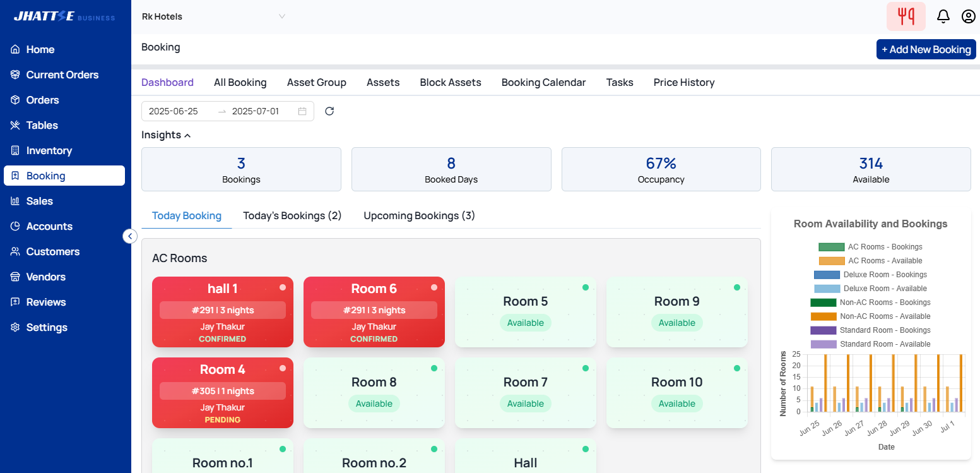The width and height of the screenshot is (980, 473).
Task: Click CONFIRMED status on hall 1 card
Action: [x=223, y=339]
